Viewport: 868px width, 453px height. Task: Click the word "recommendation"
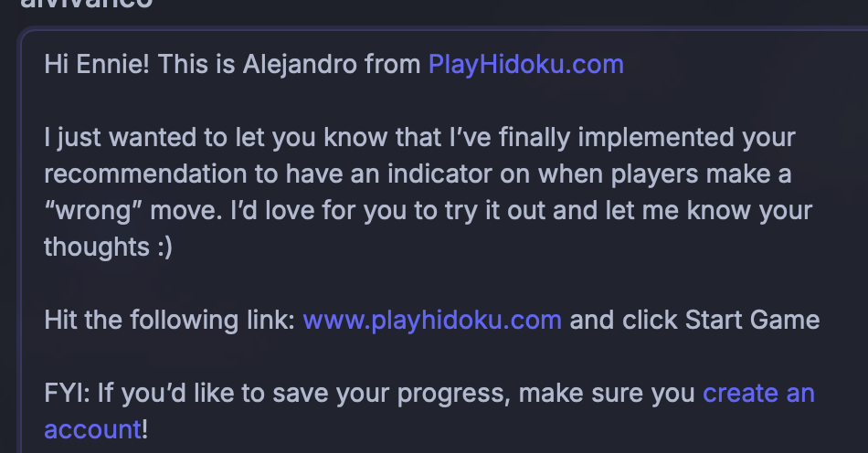145,174
